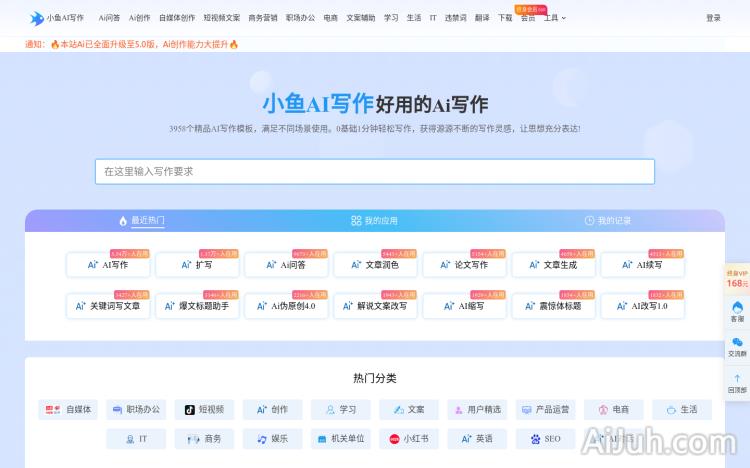The width and height of the screenshot is (750, 468).
Task: Launch the 爆文标题助手 template
Action: click(x=196, y=306)
